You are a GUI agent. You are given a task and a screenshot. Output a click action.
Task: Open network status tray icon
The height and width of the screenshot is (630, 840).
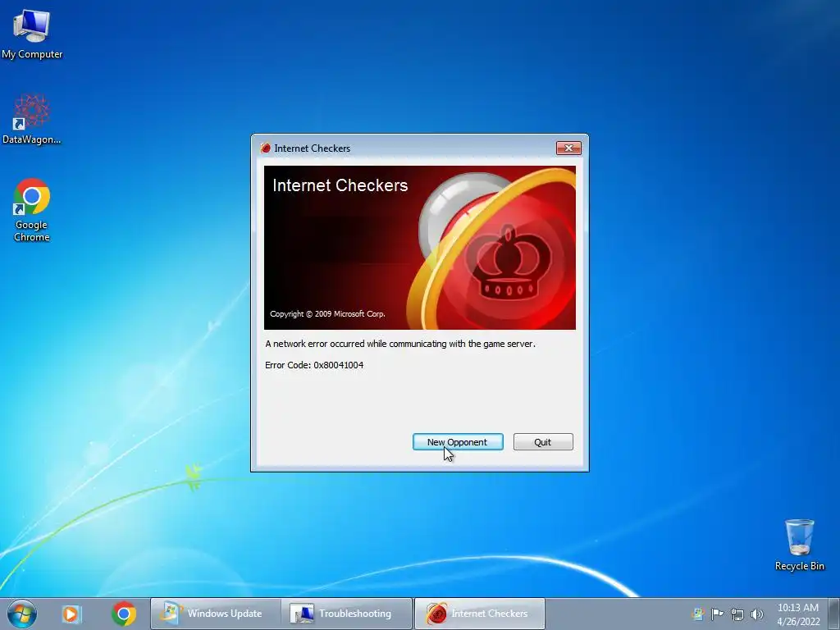(x=737, y=614)
